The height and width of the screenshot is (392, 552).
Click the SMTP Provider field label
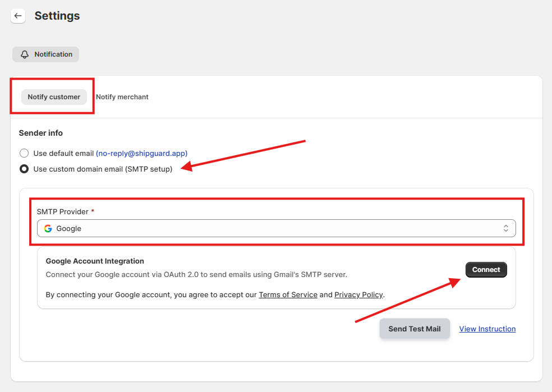pos(62,211)
